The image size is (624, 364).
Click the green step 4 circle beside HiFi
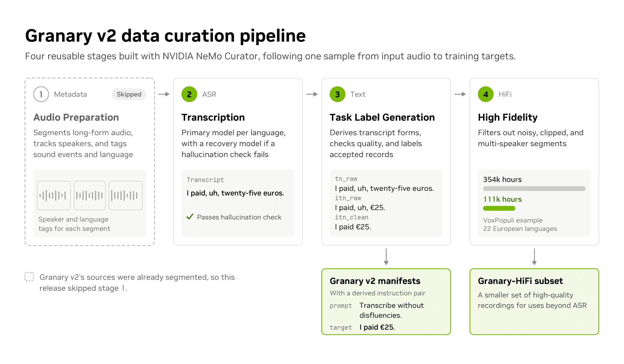point(486,94)
